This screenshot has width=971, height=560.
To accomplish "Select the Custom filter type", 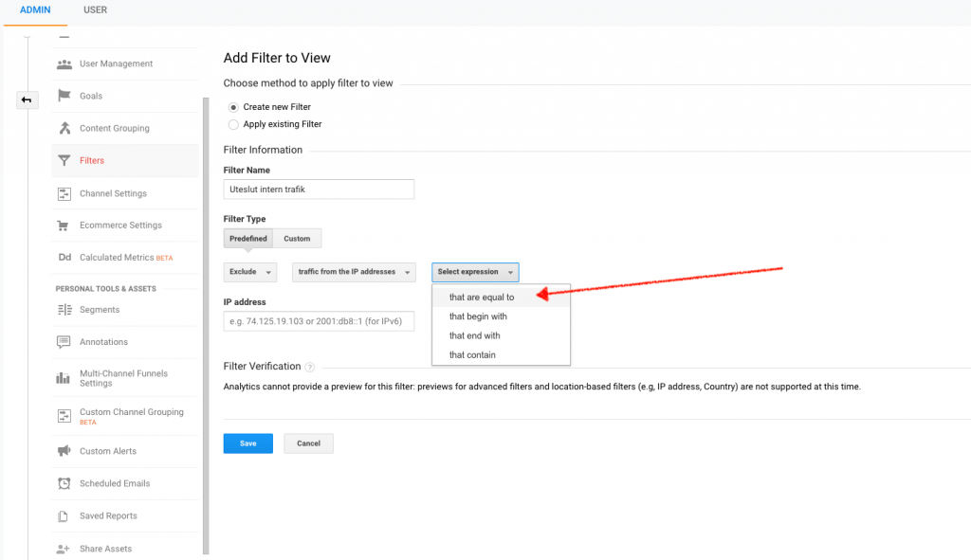I will pos(297,239).
